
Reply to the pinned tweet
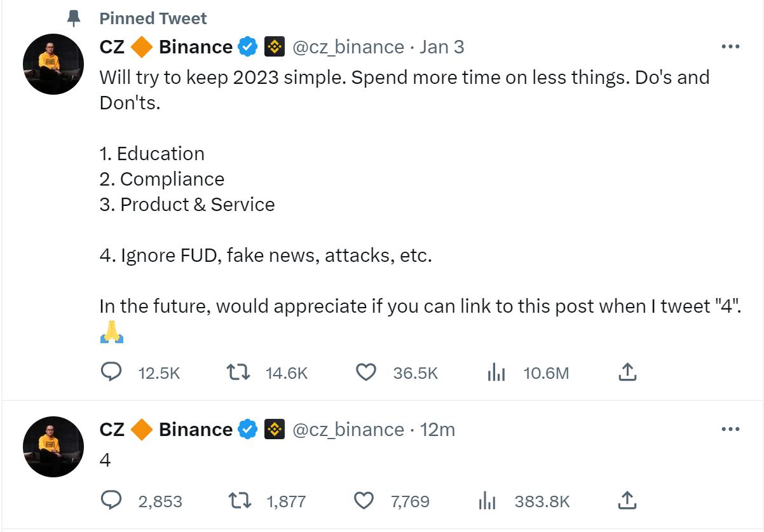112,373
